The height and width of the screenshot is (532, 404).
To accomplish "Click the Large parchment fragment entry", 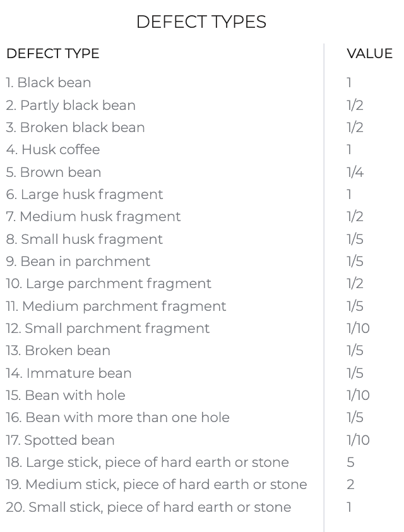I will (109, 284).
